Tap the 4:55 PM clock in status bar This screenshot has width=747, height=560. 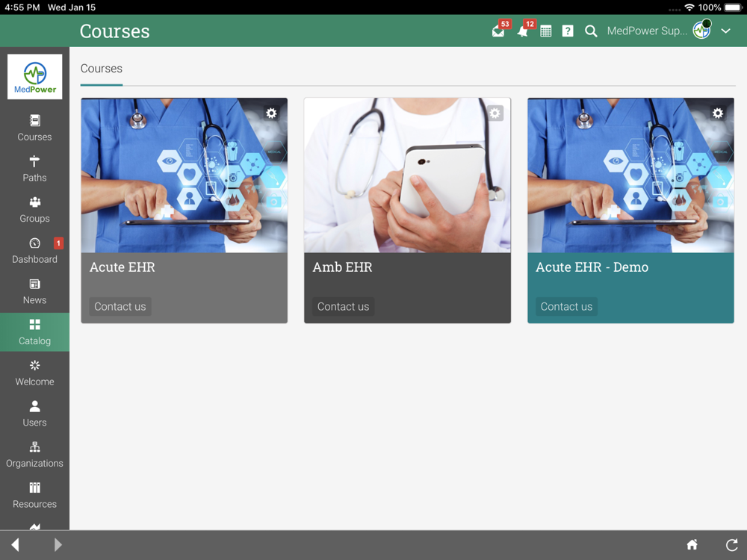[x=22, y=7]
